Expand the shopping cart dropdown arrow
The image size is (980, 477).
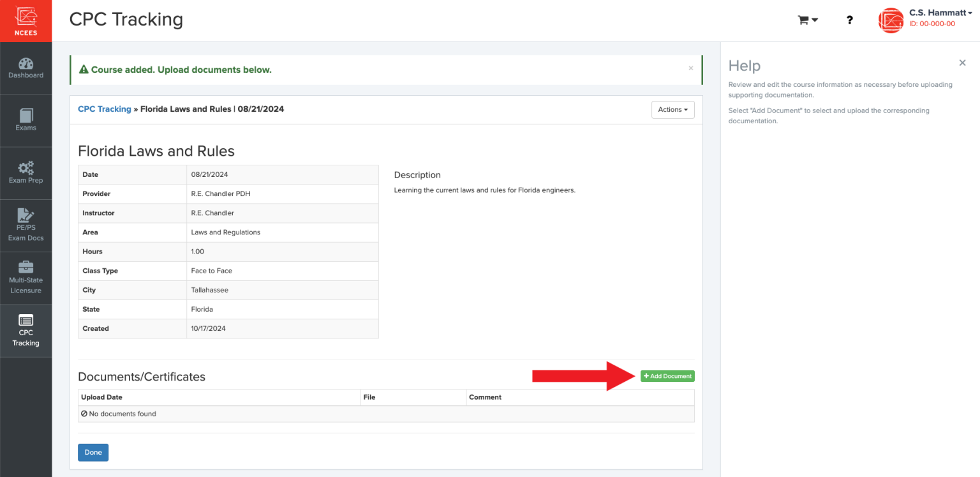point(814,20)
